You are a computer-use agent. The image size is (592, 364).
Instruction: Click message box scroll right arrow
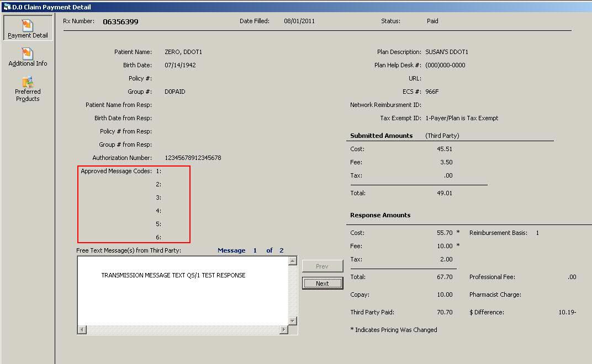pyautogui.click(x=283, y=330)
